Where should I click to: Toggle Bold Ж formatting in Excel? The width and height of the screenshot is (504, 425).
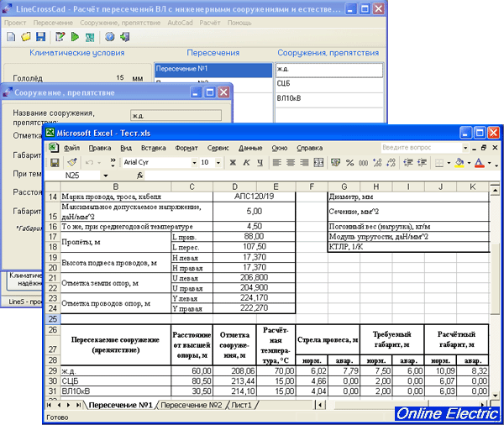[x=233, y=163]
